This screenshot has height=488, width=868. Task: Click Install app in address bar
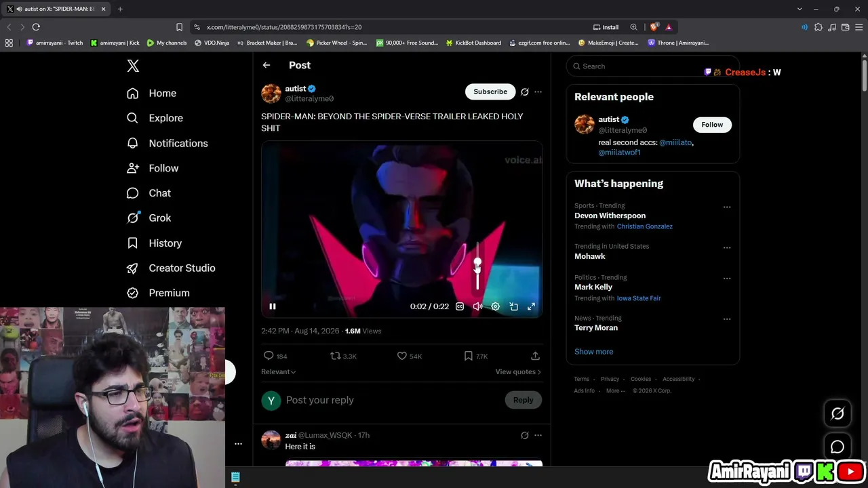pyautogui.click(x=606, y=27)
